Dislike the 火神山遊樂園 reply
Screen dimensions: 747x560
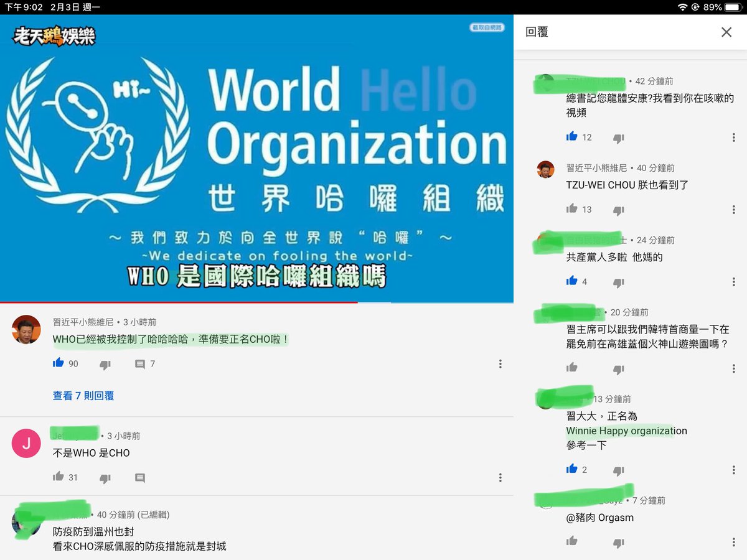pyautogui.click(x=619, y=370)
